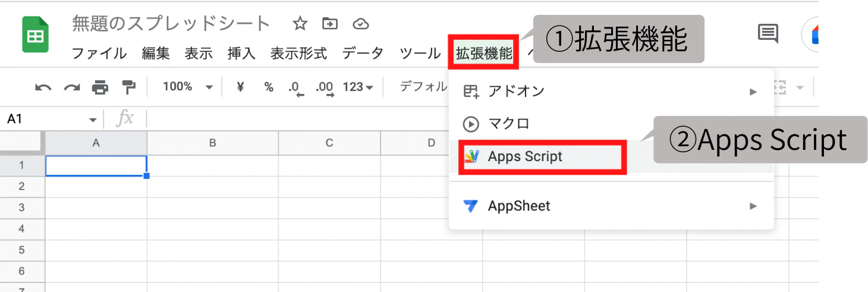Open the 123 number format dropdown
This screenshot has width=868, height=292.
[x=358, y=87]
